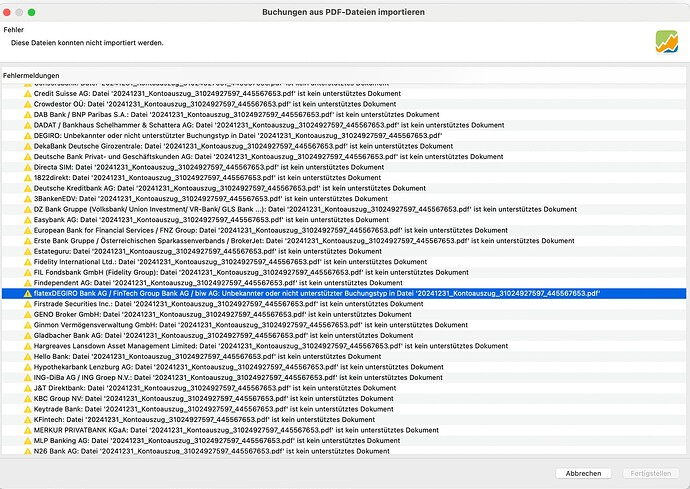Click warning icon beside Estateguru row
This screenshot has height=489, width=690.
point(28,251)
